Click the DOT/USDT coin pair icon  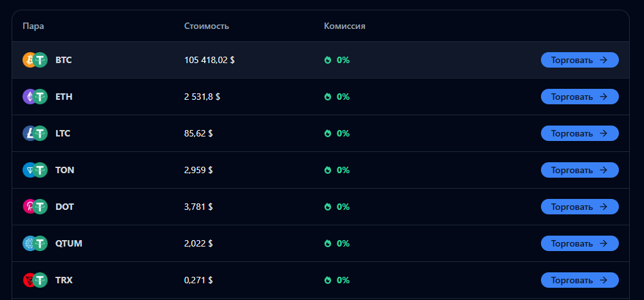[35, 207]
